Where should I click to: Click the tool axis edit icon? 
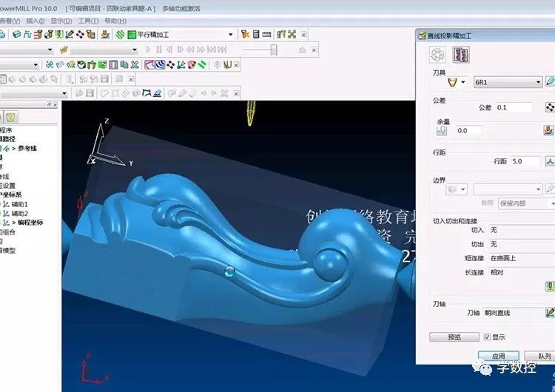pyautogui.click(x=550, y=313)
